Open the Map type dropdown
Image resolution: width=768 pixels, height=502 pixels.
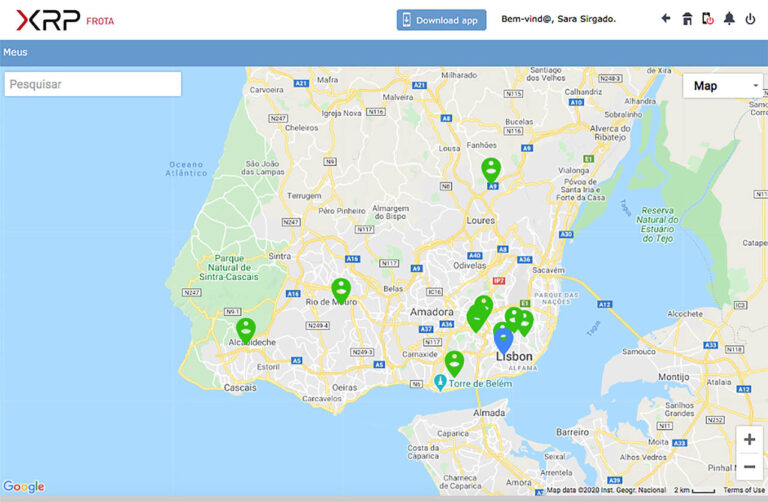pos(723,86)
